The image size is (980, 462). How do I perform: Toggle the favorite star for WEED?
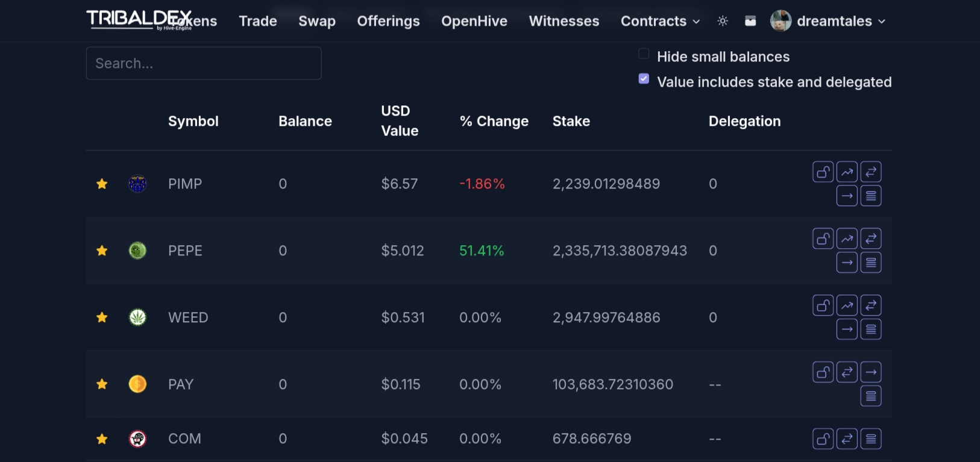point(102,317)
